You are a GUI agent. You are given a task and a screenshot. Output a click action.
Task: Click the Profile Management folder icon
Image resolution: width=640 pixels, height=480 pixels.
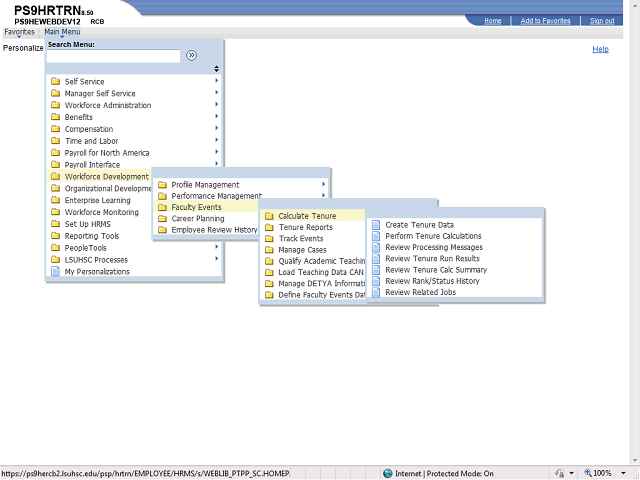(x=162, y=184)
